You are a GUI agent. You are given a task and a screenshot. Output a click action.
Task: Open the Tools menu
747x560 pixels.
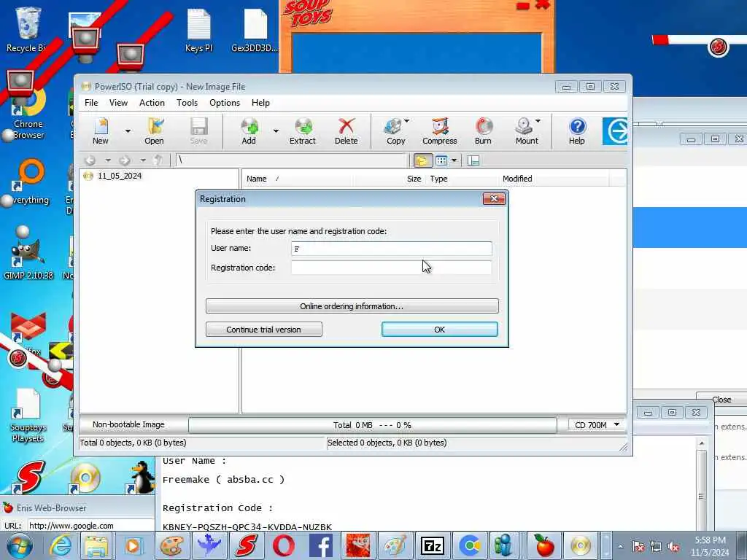click(x=187, y=103)
